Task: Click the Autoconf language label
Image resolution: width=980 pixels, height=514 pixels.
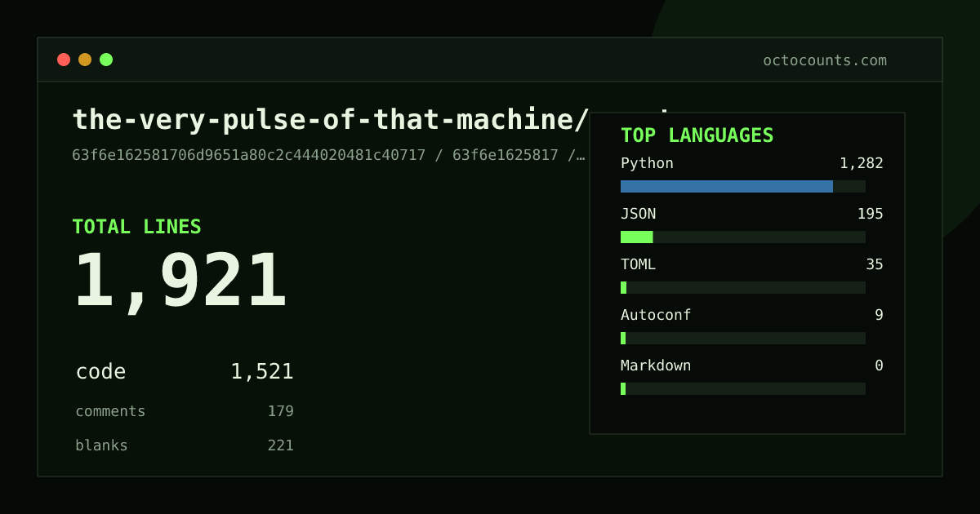Action: (x=656, y=315)
